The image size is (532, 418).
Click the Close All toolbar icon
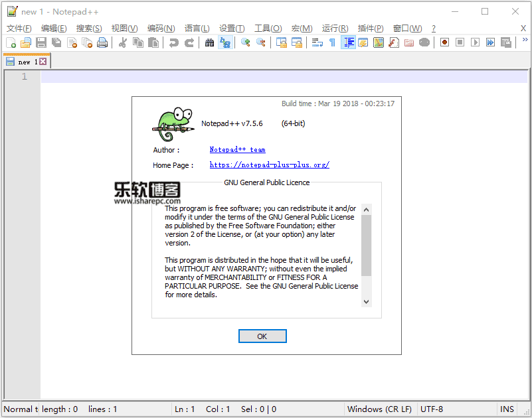pyautogui.click(x=87, y=42)
